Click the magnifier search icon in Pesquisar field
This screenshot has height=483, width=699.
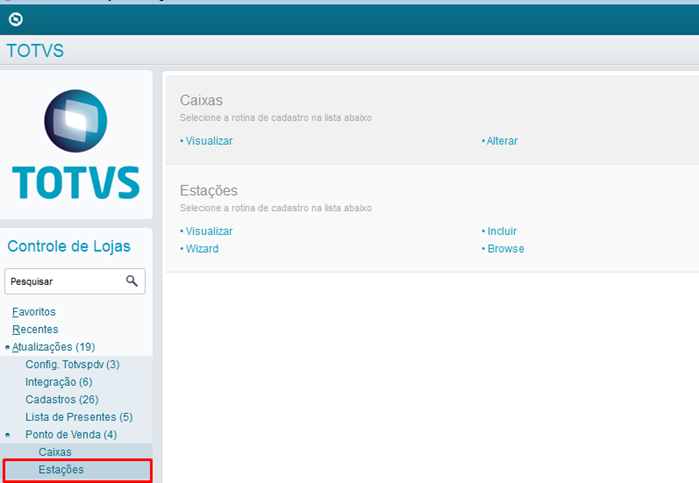pos(132,281)
